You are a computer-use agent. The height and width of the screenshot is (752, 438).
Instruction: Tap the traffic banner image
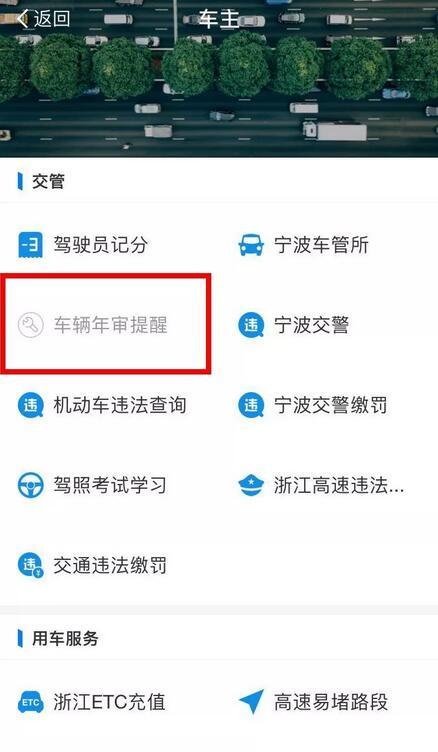[219, 79]
